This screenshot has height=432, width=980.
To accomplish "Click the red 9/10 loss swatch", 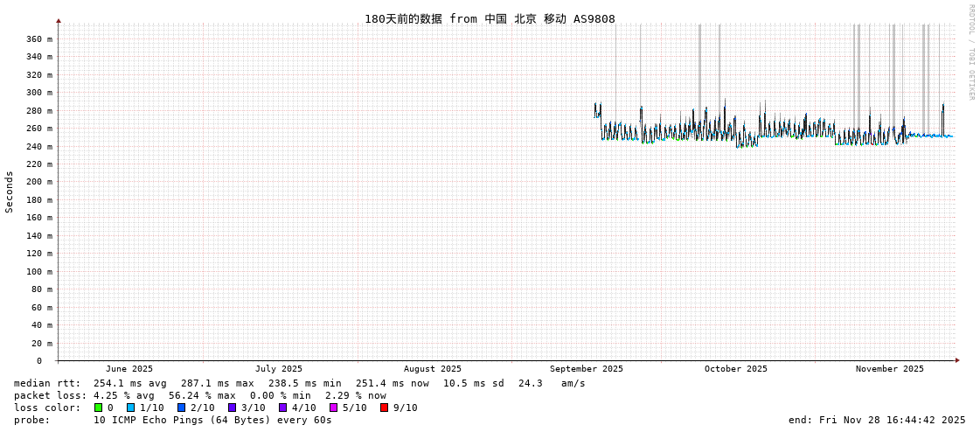I will [384, 408].
